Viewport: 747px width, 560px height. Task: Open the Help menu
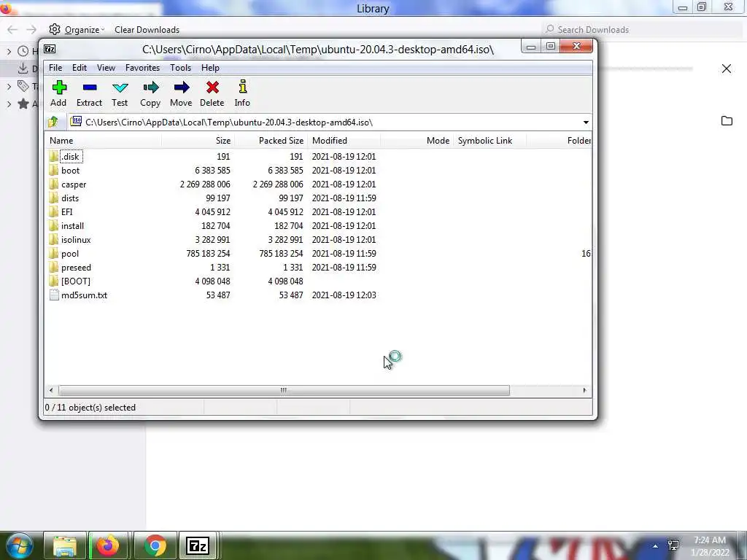(210, 68)
